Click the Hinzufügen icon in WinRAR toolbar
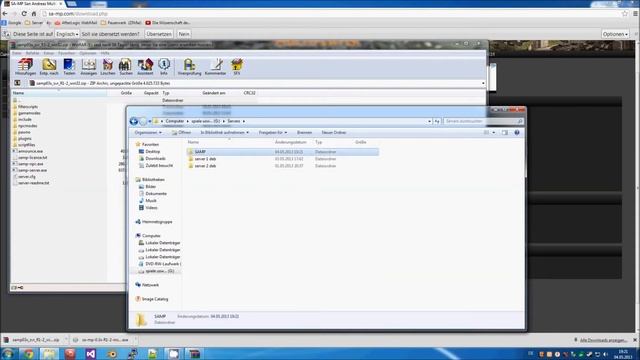The image size is (640, 360). [25, 67]
